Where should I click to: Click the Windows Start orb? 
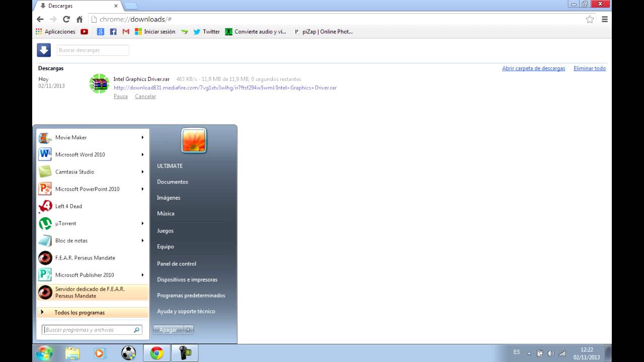pyautogui.click(x=44, y=353)
